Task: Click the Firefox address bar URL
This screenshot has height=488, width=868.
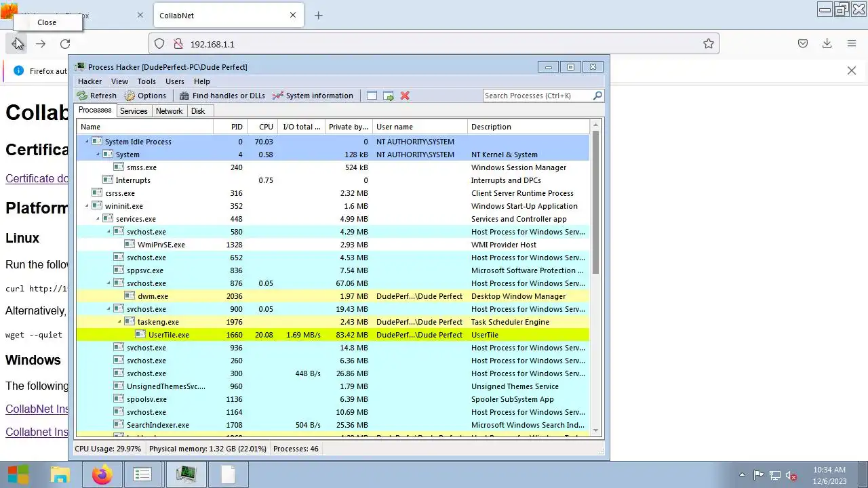Action: pos(212,44)
